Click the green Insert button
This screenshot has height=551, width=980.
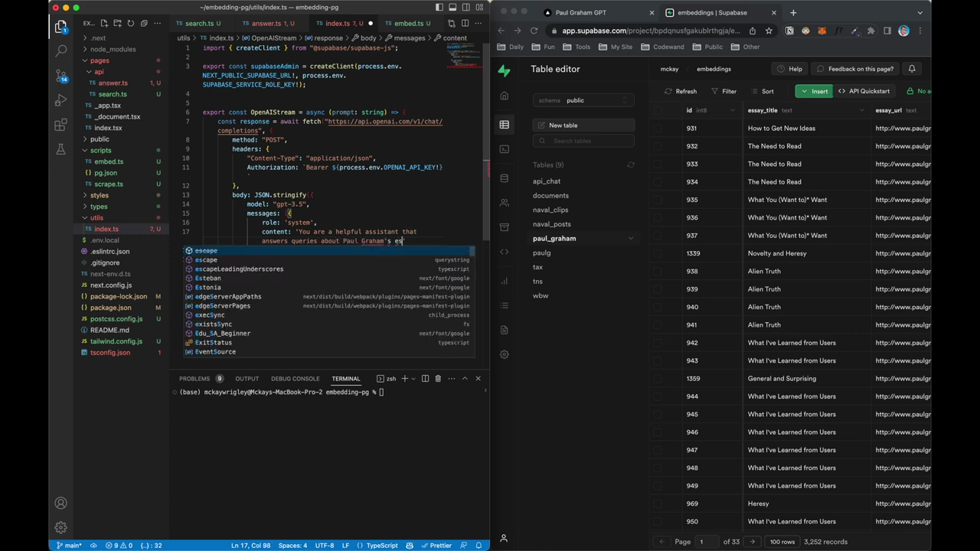813,91
